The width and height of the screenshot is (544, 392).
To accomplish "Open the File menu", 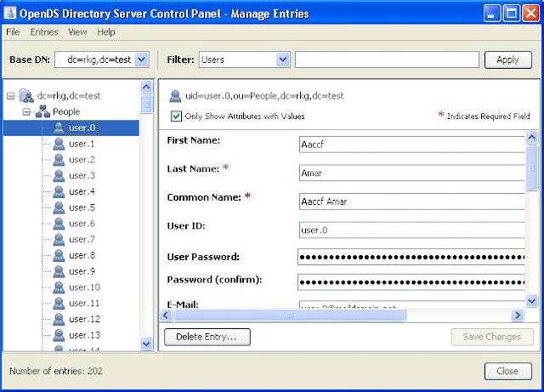I will point(13,32).
